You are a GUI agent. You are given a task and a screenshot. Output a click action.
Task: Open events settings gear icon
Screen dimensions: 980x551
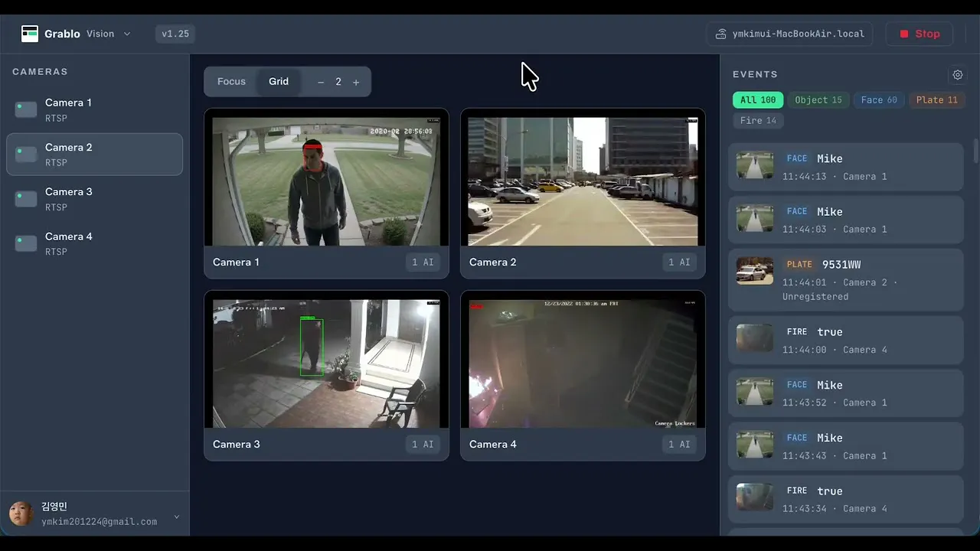coord(957,75)
